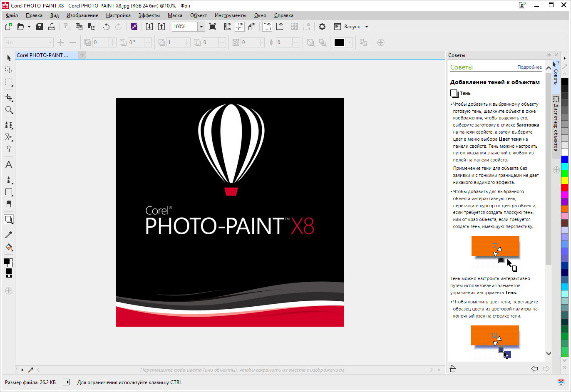Select the Crop tool in toolbox
Viewport: 571px width, 392px height.
pyautogui.click(x=9, y=97)
